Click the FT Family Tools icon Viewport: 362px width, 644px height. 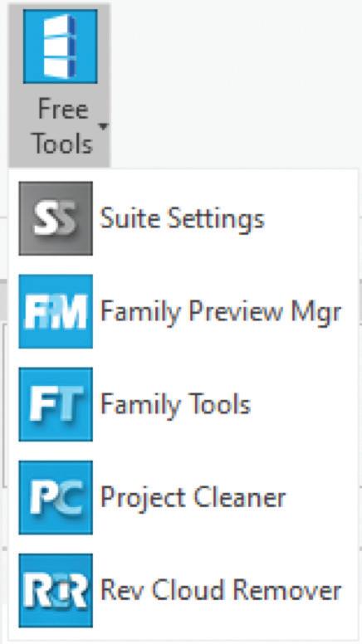[56, 404]
